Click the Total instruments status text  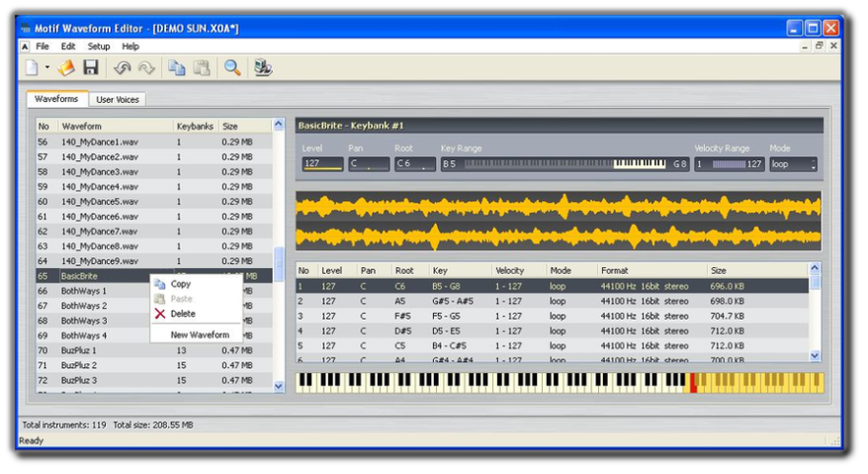(x=64, y=426)
